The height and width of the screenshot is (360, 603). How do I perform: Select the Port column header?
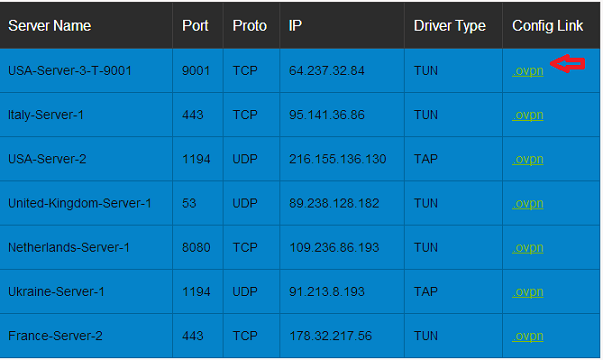coord(195,26)
